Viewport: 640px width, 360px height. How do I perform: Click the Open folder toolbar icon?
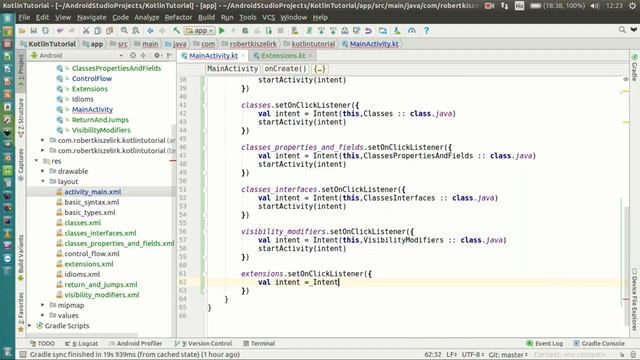22,31
